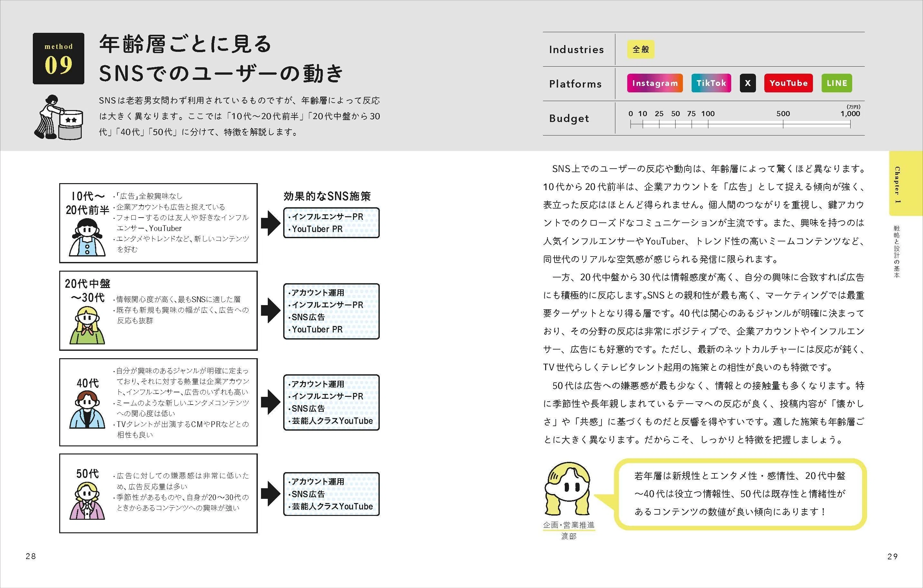
Task: Click the 20代中盤〜30代 age label
Action: pos(88,291)
